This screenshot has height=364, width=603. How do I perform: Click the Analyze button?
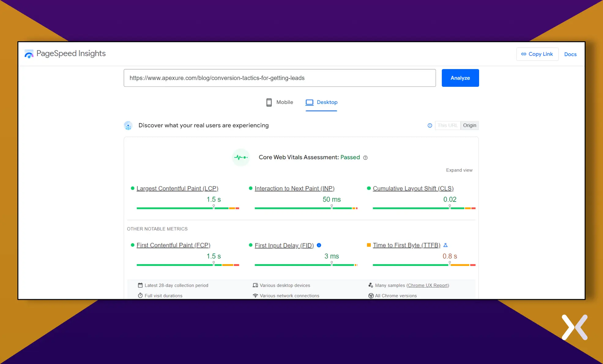tap(460, 78)
